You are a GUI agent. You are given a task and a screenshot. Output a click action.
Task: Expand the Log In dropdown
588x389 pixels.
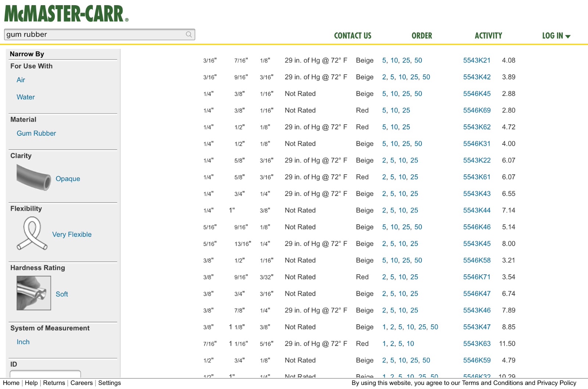point(556,36)
